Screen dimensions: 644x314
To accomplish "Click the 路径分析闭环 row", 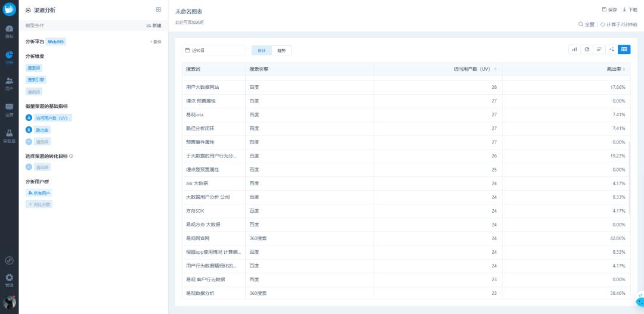I will coord(406,129).
